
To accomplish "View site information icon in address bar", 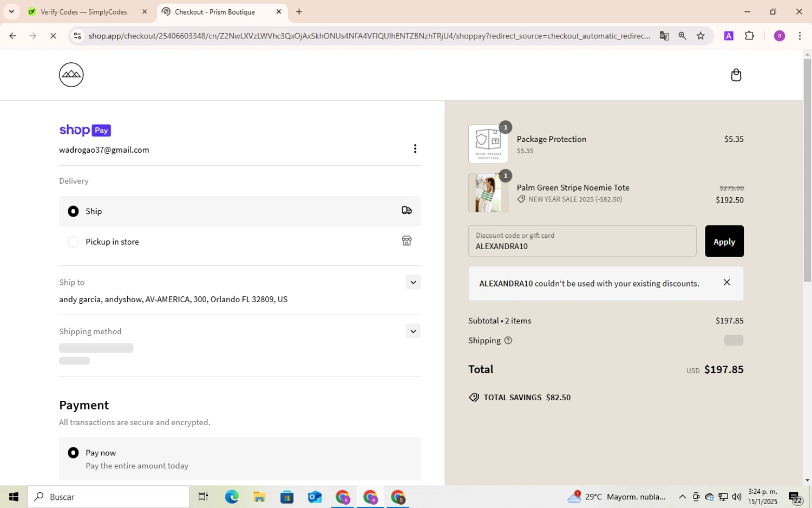I will (x=77, y=36).
